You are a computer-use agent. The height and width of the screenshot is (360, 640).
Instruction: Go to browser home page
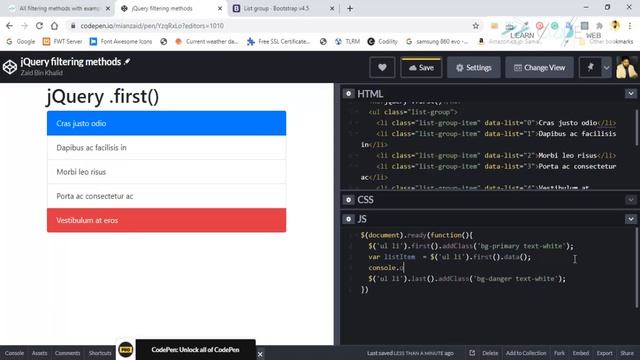tap(54, 26)
